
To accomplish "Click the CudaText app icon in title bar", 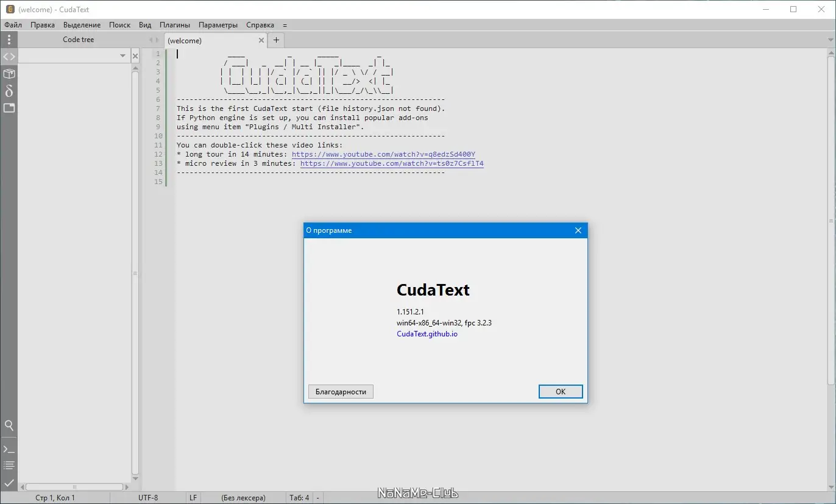I will click(x=10, y=9).
